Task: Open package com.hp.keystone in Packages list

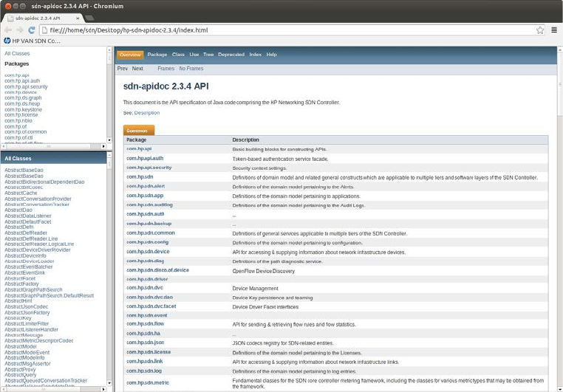Action: (x=24, y=109)
